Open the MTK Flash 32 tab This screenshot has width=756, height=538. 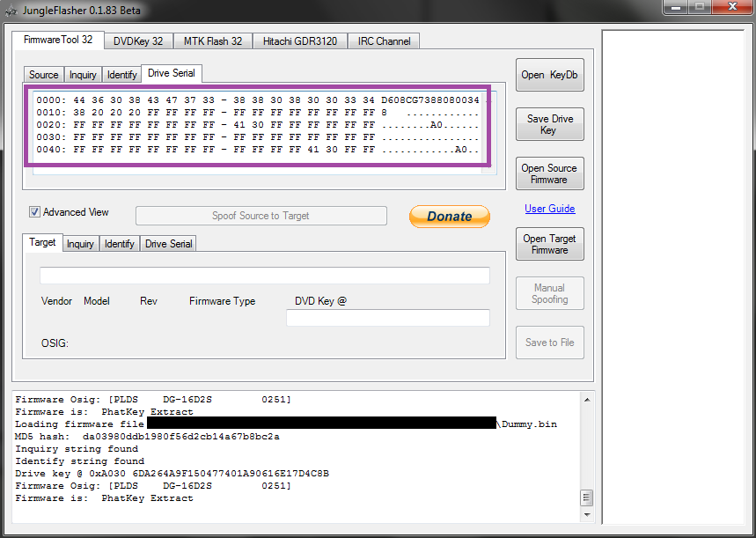click(213, 41)
